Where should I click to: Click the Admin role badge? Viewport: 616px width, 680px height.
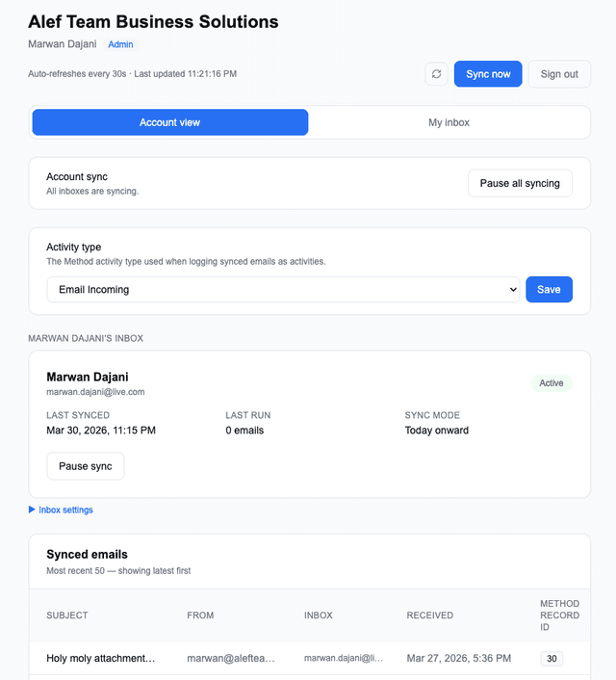[x=120, y=44]
